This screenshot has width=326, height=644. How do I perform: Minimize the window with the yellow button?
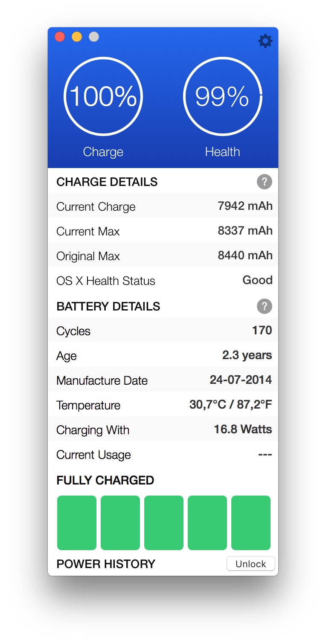[77, 37]
